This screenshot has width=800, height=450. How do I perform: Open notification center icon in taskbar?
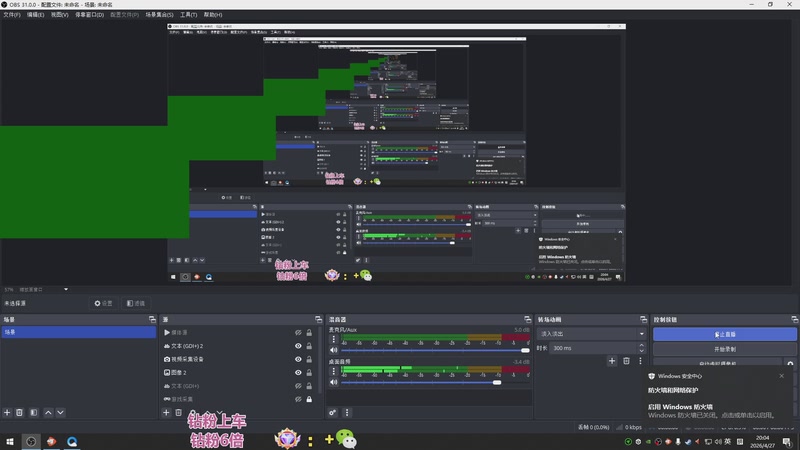point(787,441)
